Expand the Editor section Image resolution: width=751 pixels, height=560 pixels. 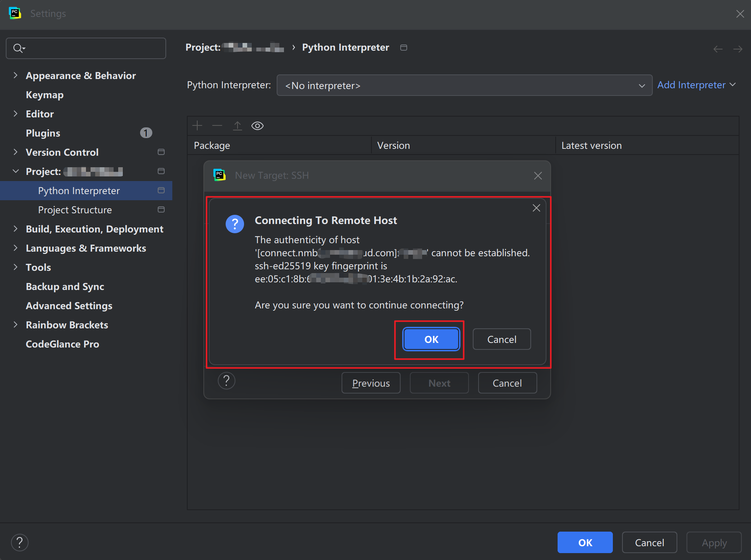(x=15, y=114)
